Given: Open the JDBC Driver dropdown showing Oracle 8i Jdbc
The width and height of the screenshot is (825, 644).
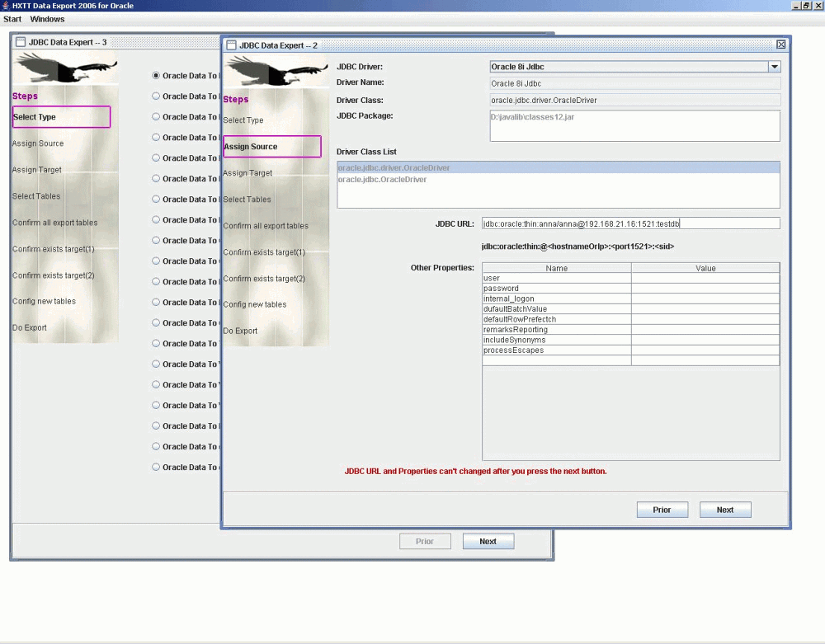Looking at the screenshot, I should pos(774,67).
